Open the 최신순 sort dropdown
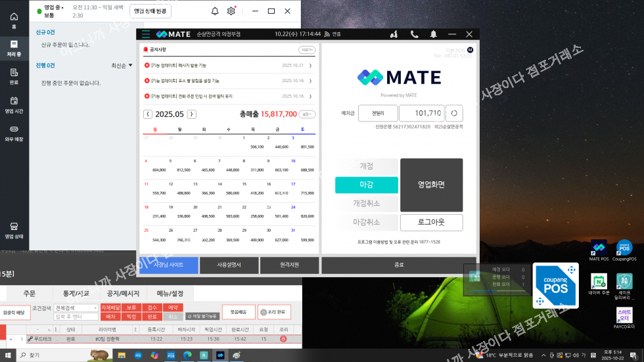The image size is (644, 362). (122, 66)
